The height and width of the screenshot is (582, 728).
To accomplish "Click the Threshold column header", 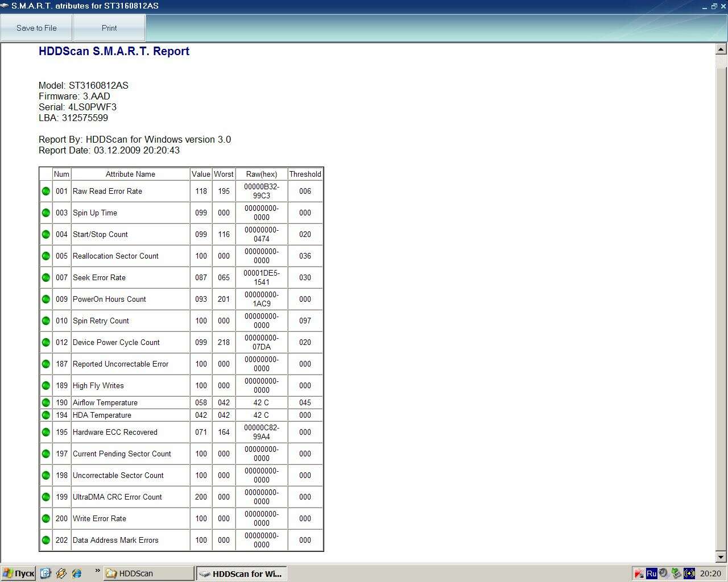I will pyautogui.click(x=305, y=174).
